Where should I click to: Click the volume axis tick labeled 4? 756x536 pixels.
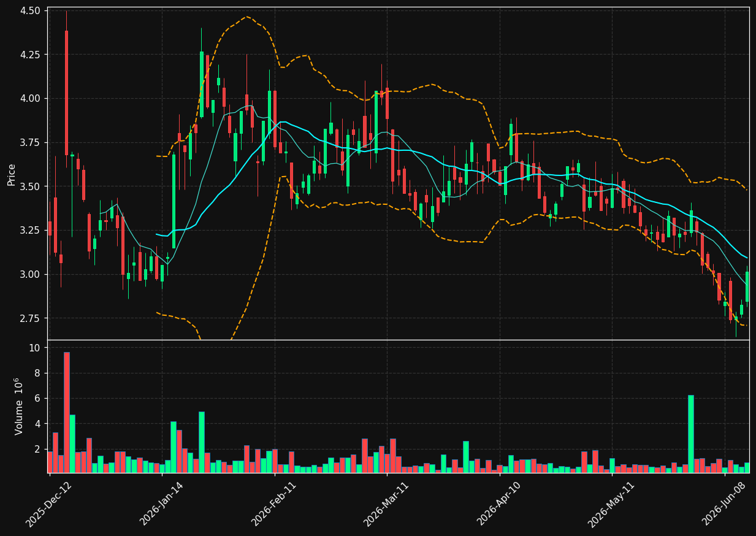pyautogui.click(x=39, y=424)
